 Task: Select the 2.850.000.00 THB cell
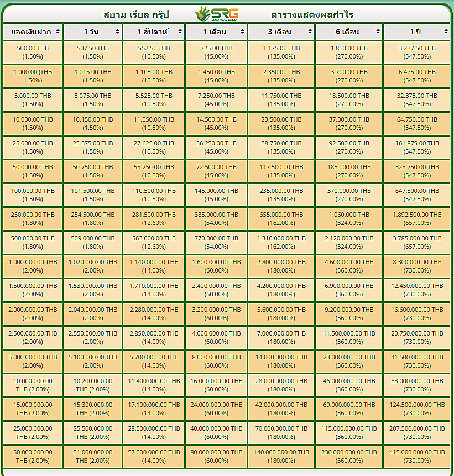pos(154,338)
